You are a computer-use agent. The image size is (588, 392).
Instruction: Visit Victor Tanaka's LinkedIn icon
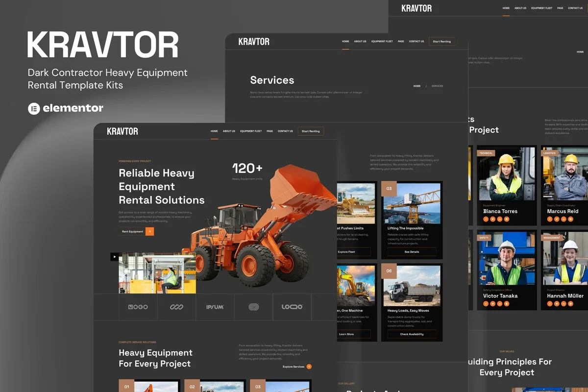(x=500, y=304)
